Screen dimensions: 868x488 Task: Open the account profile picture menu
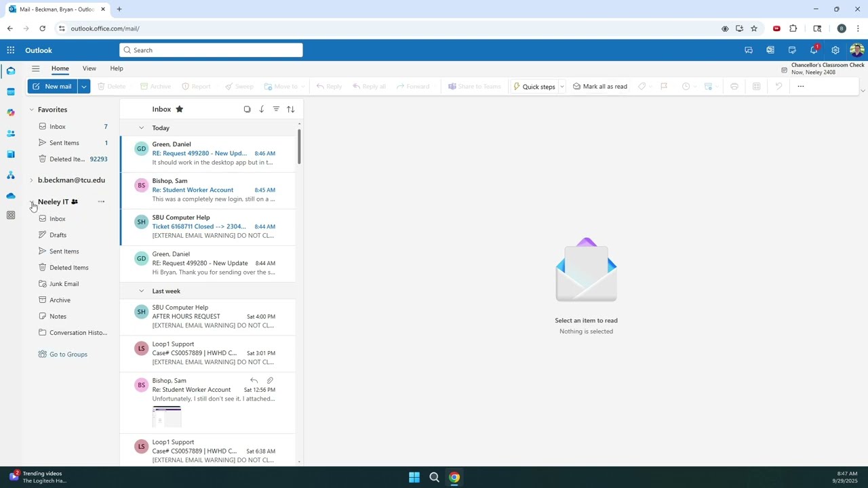[x=856, y=50]
